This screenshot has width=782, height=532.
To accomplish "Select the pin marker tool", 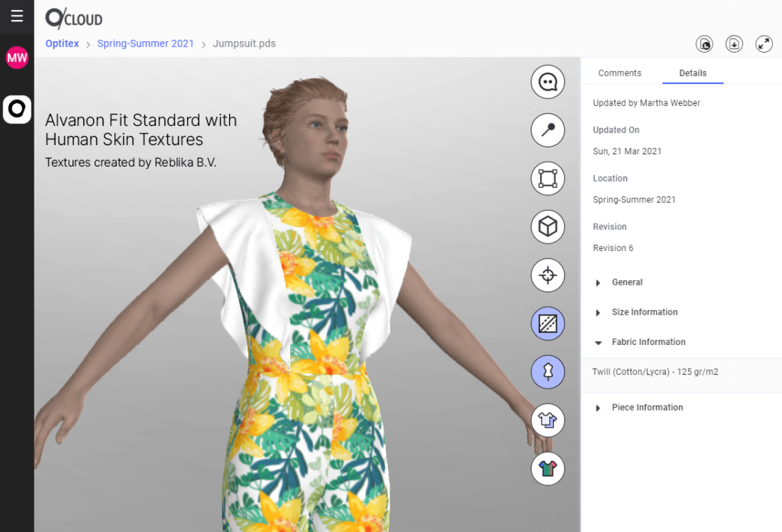I will (x=548, y=130).
